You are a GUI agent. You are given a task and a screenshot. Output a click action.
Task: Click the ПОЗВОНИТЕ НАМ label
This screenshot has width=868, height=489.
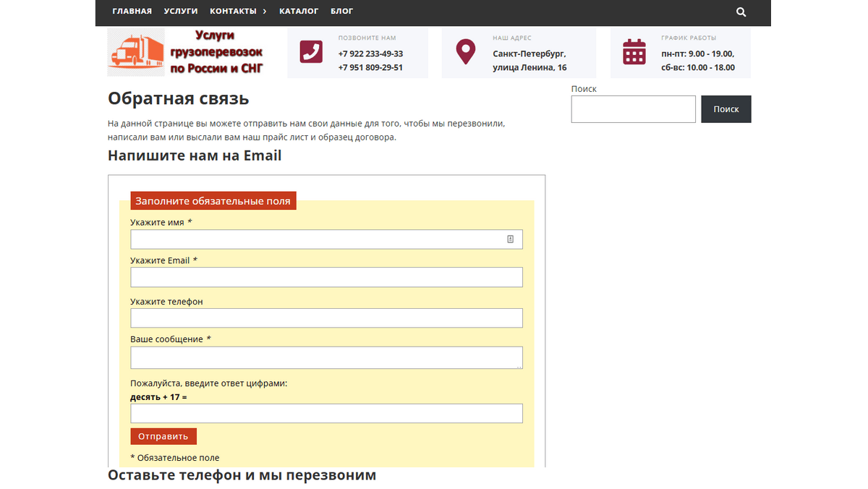[367, 38]
